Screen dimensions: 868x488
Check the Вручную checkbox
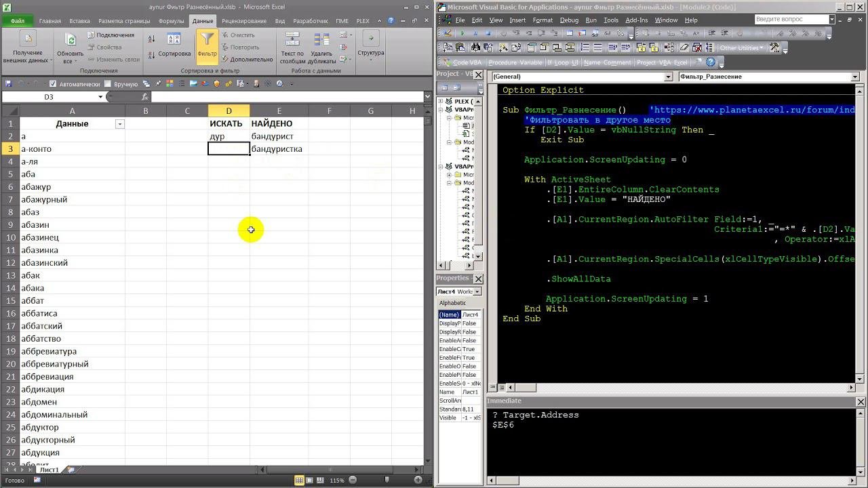coord(108,84)
